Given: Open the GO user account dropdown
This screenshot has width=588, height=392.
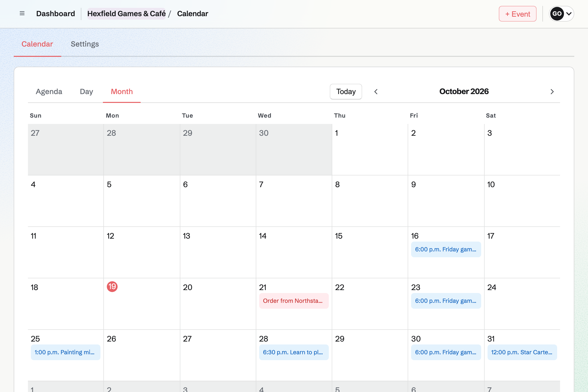Looking at the screenshot, I should 561,14.
